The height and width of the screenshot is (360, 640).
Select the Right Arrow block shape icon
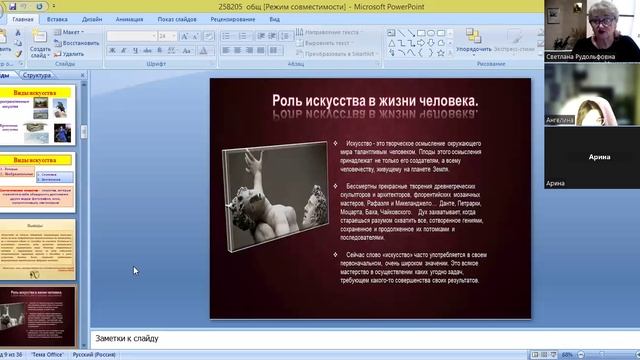(x=421, y=43)
